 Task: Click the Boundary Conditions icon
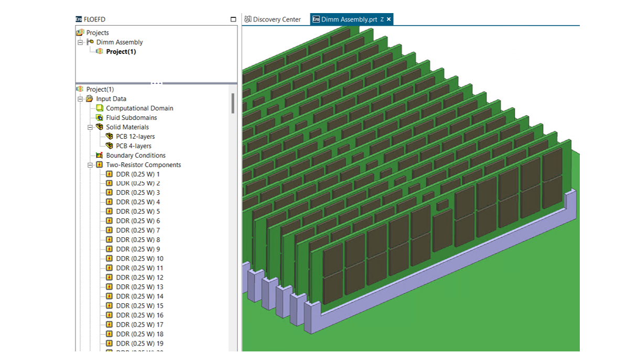[100, 156]
